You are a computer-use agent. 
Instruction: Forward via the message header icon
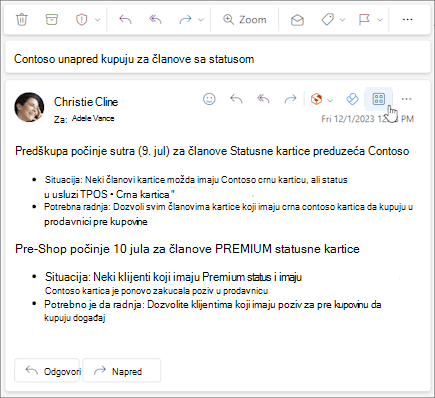click(x=290, y=99)
